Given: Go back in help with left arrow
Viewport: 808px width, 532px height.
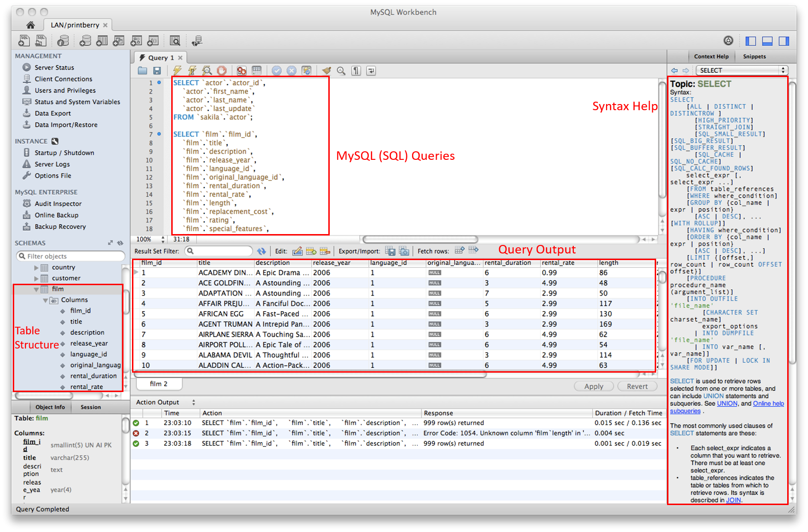Looking at the screenshot, I should click(x=674, y=70).
